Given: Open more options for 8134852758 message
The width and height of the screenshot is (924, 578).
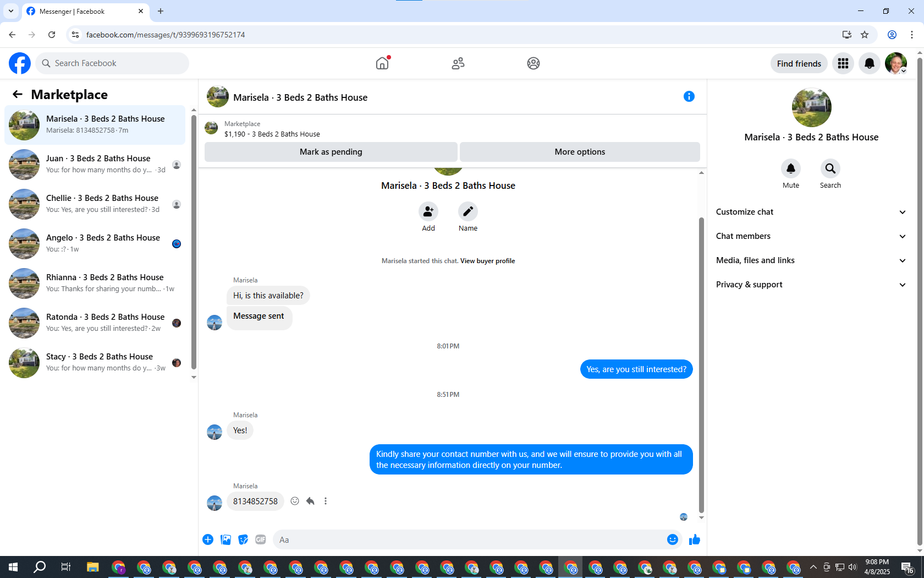Looking at the screenshot, I should click(x=326, y=501).
